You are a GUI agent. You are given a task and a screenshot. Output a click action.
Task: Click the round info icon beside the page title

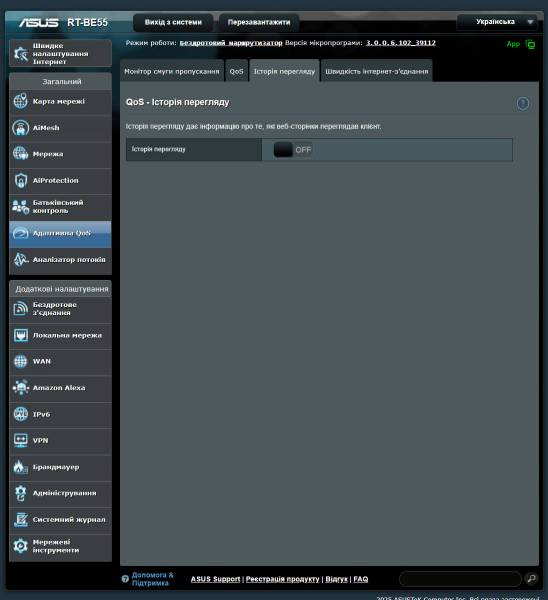point(523,103)
